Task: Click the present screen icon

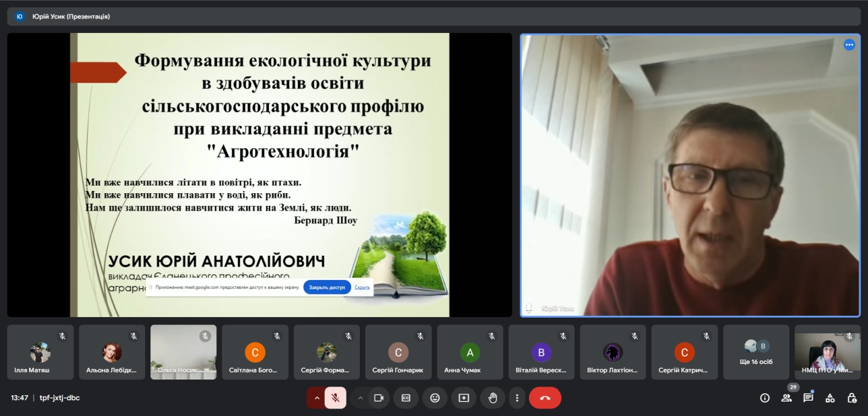Action: coord(464,398)
